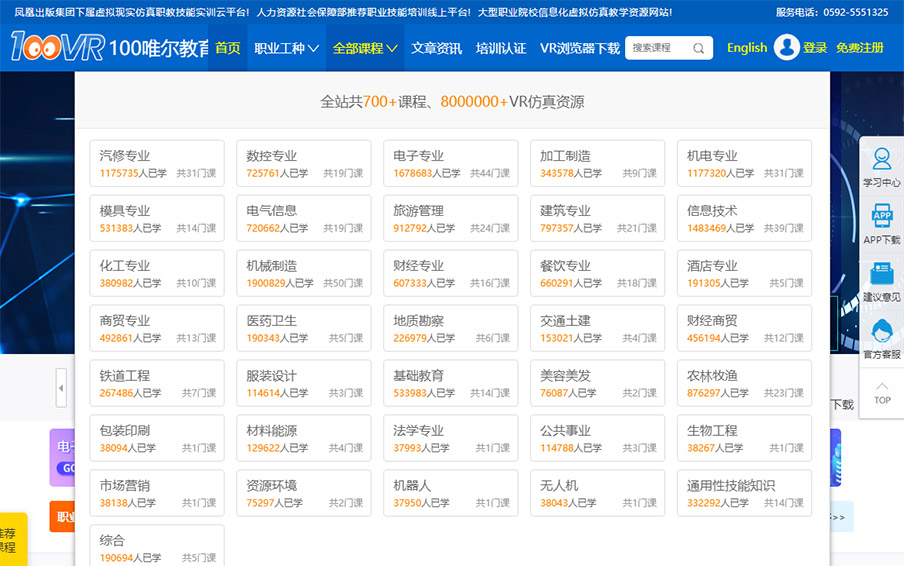Click the search magnifier icon
Screen dimensions: 904x566
tap(699, 48)
